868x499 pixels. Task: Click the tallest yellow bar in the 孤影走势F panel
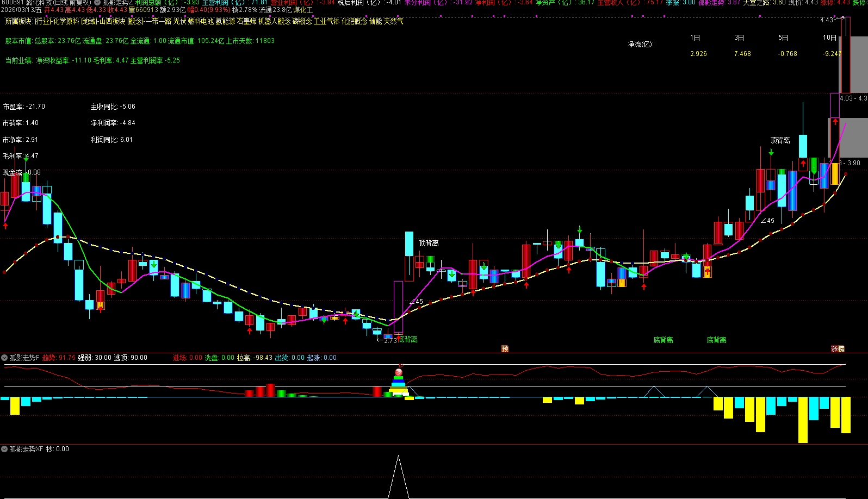[803, 420]
